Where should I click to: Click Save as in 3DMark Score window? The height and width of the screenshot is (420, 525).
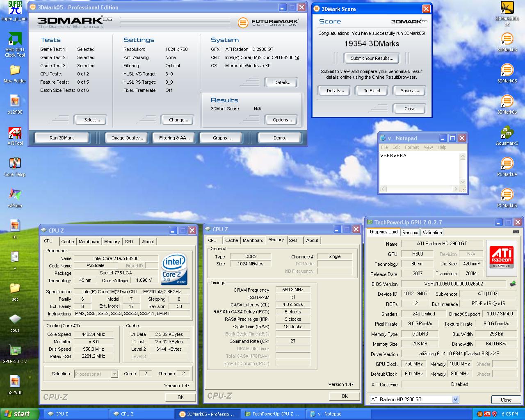click(x=410, y=91)
